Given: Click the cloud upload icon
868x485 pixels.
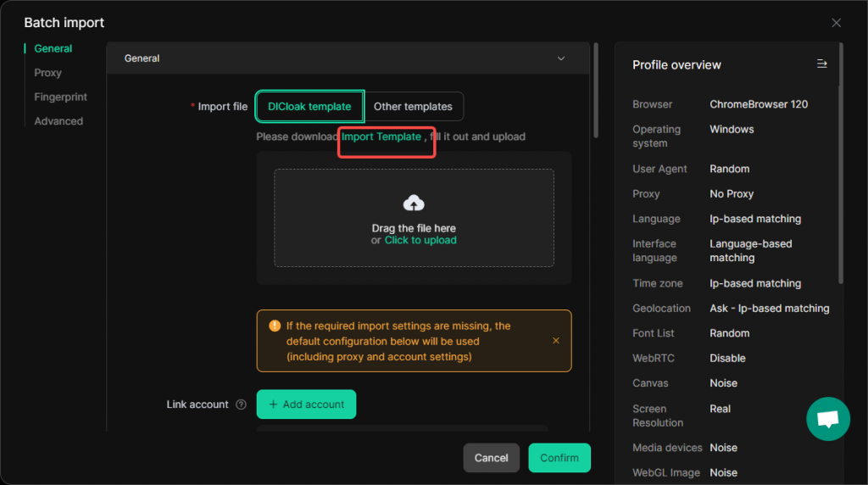Looking at the screenshot, I should click(x=414, y=203).
